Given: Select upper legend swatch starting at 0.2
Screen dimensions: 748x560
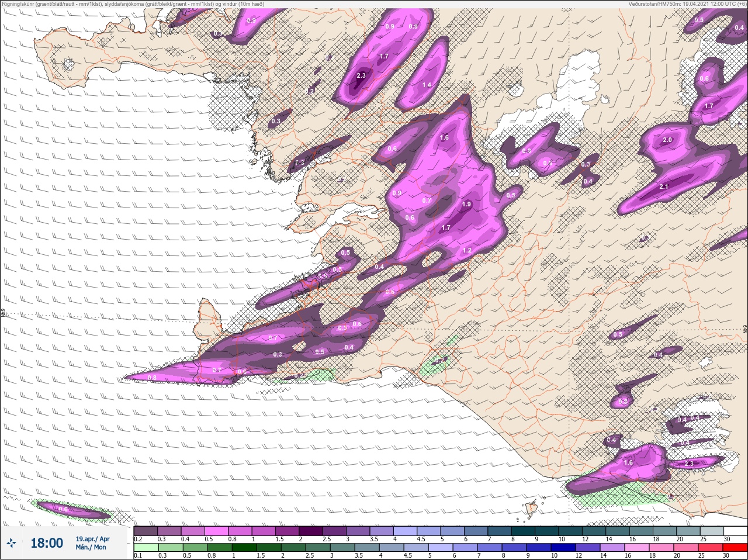Looking at the screenshot, I should click(146, 531).
